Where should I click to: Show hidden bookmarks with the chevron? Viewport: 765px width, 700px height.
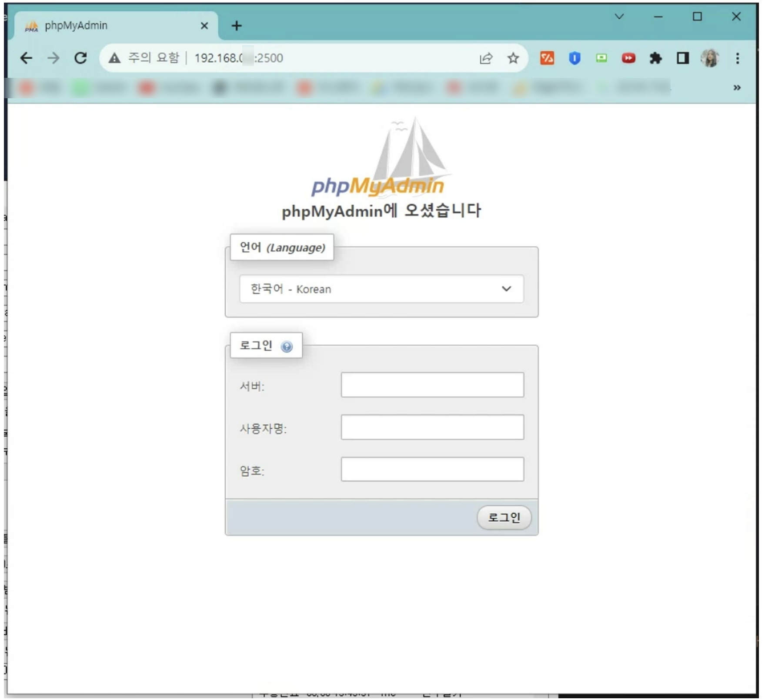tap(737, 88)
